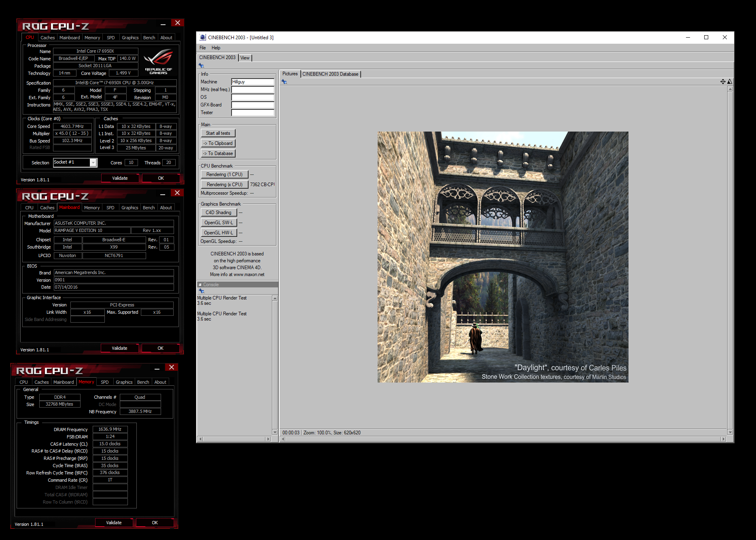
Task: Open Caches tab in CPU-Z CPU window
Action: coord(47,38)
